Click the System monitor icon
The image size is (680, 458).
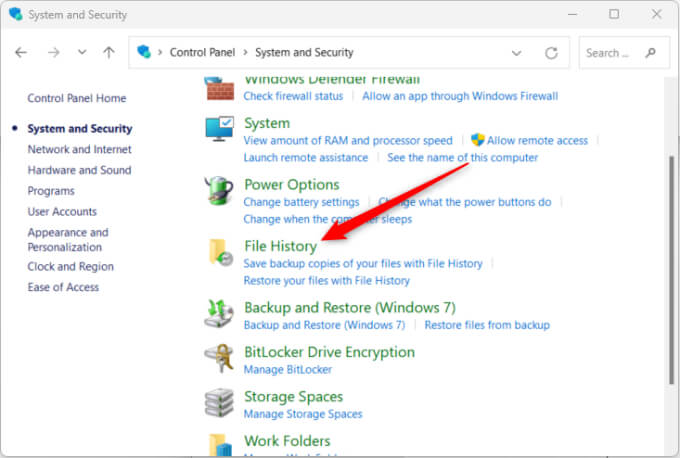click(219, 128)
